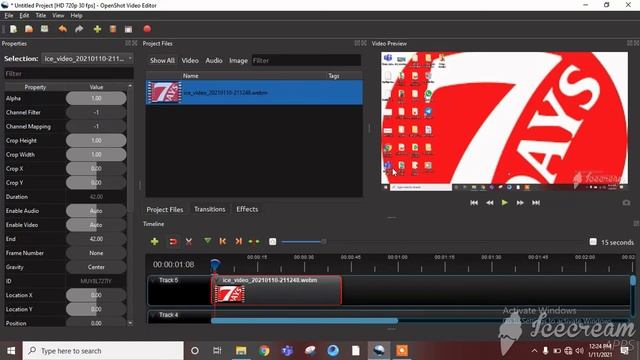This screenshot has height=360, width=640.
Task: Click the Undo arrow icon
Action: (62, 29)
